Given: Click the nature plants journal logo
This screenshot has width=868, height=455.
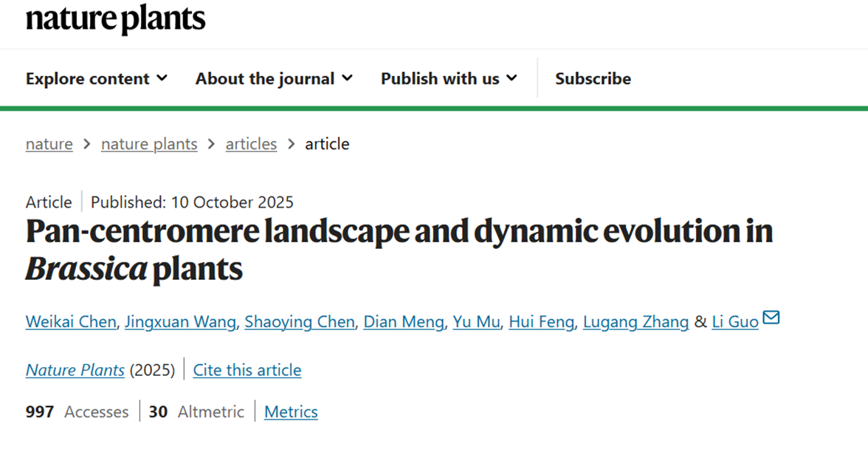Looking at the screenshot, I should [114, 20].
